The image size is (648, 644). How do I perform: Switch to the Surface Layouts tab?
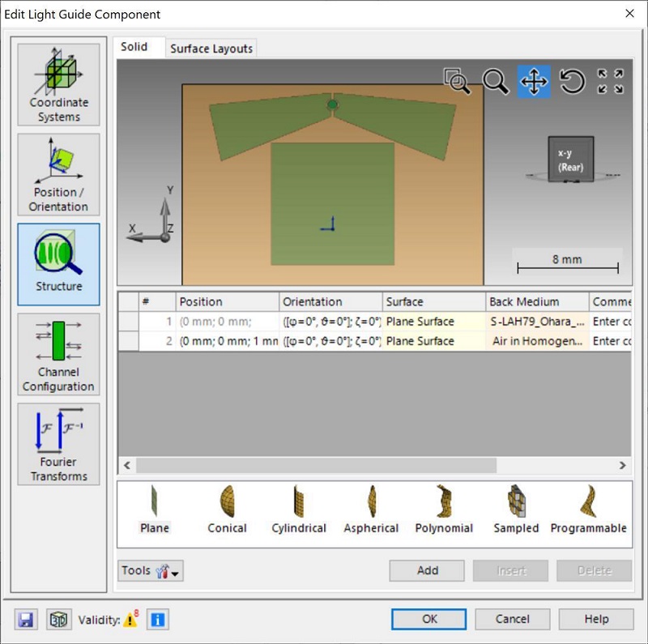[x=211, y=49]
